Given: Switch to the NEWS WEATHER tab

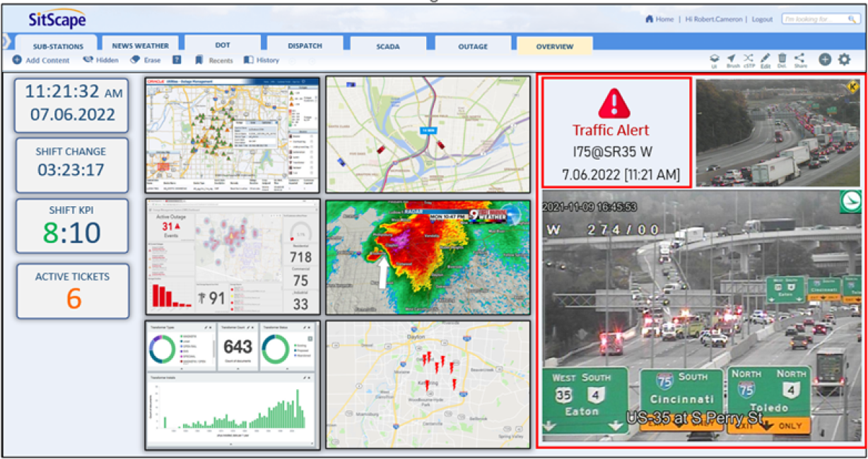Looking at the screenshot, I should click(140, 46).
